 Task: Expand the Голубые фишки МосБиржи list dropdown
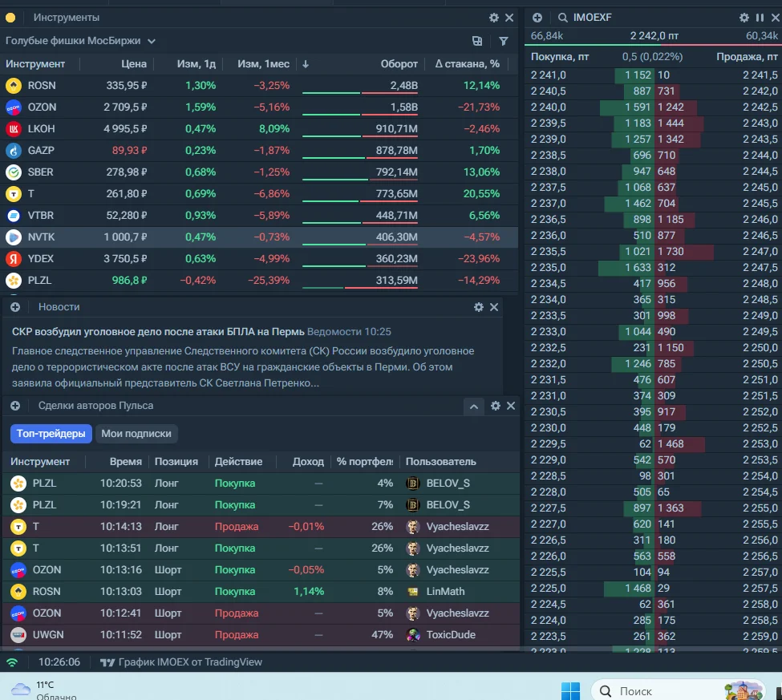[152, 42]
